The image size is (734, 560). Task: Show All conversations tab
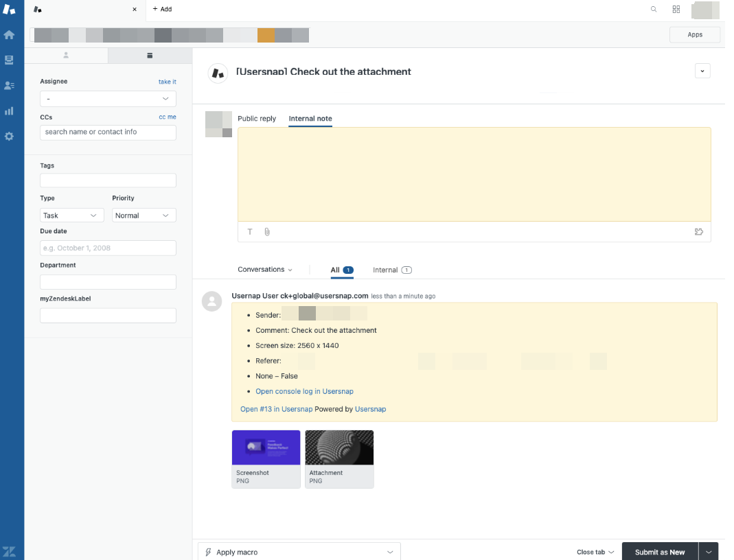[342, 270]
